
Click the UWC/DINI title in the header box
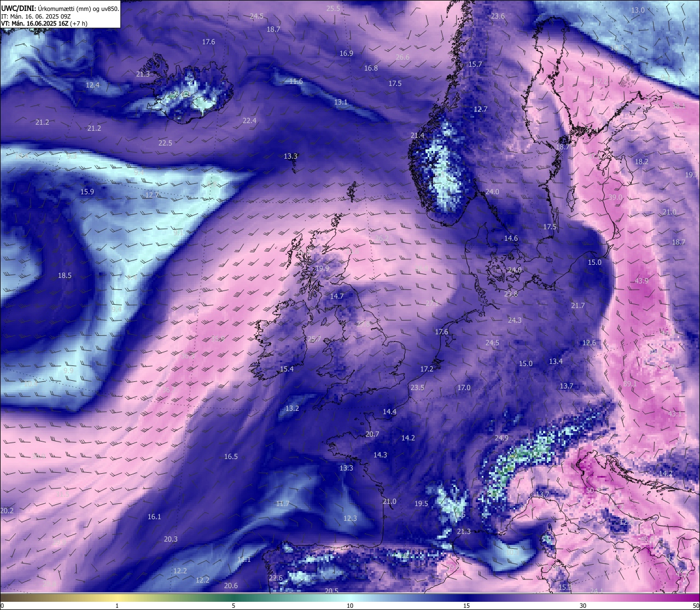pos(18,9)
